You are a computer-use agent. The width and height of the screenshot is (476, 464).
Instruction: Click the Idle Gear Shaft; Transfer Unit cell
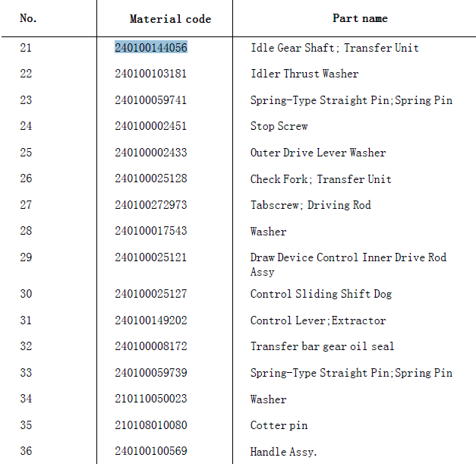[335, 48]
